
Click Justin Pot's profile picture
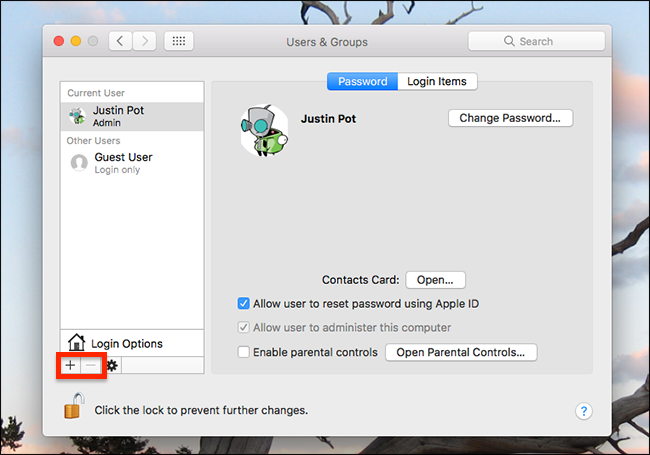coord(264,130)
